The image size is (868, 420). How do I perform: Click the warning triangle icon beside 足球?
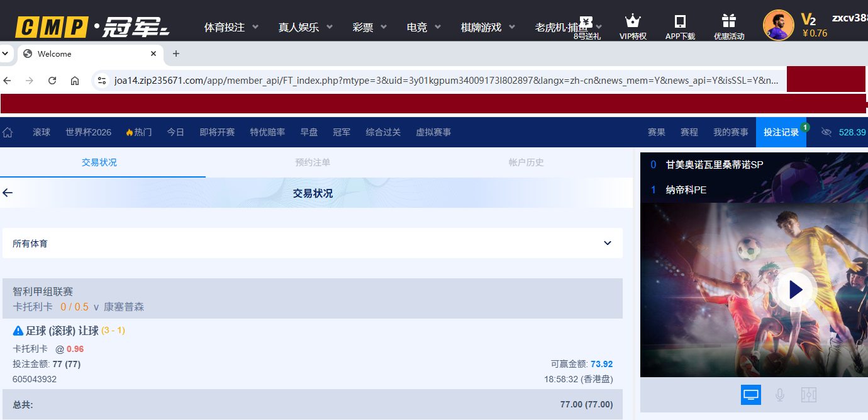[18, 331]
